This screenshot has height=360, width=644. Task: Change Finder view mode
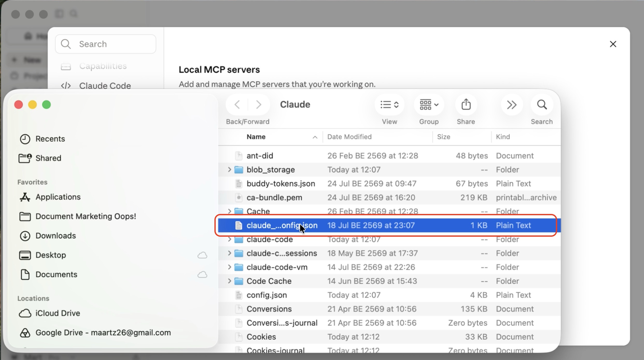(389, 105)
